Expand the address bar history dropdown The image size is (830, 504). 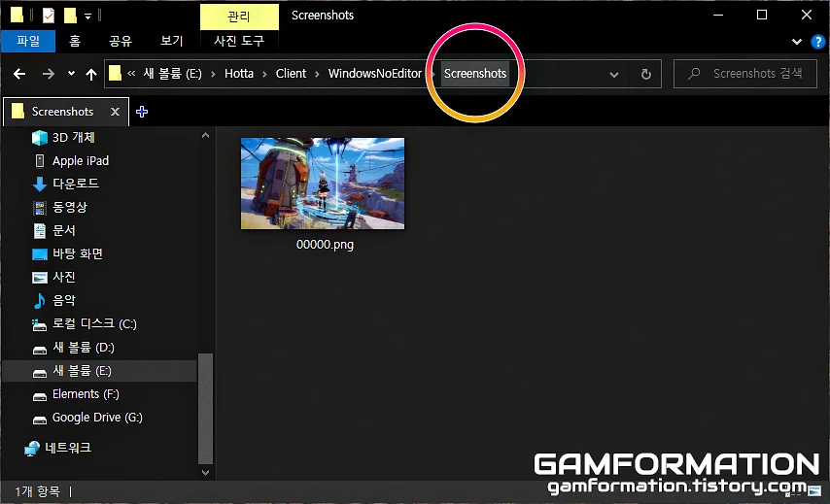pos(614,75)
